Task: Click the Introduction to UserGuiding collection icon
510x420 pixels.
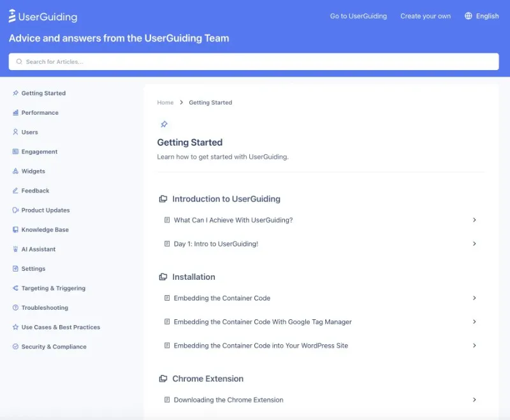Action: (163, 198)
